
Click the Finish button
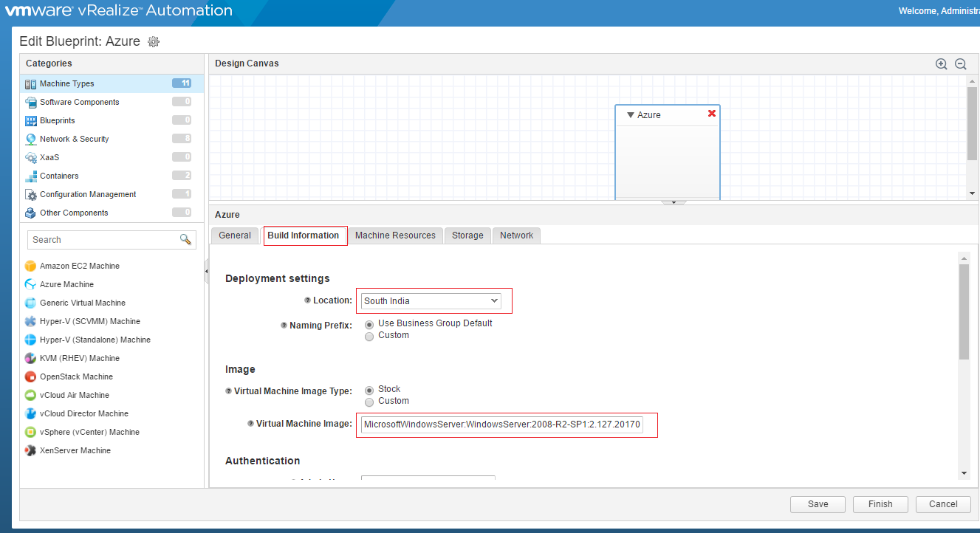(x=880, y=504)
